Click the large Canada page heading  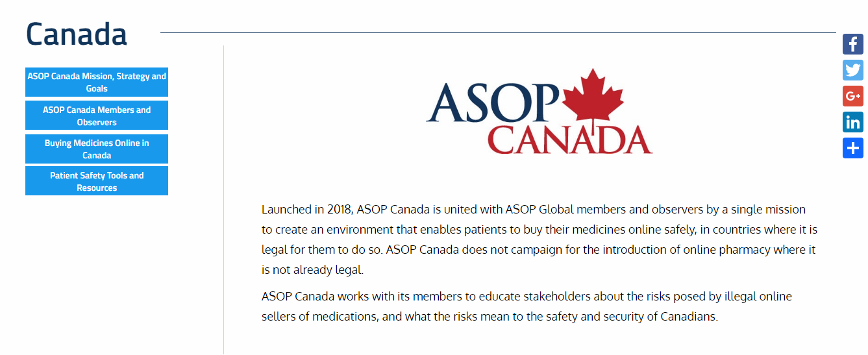tap(77, 34)
